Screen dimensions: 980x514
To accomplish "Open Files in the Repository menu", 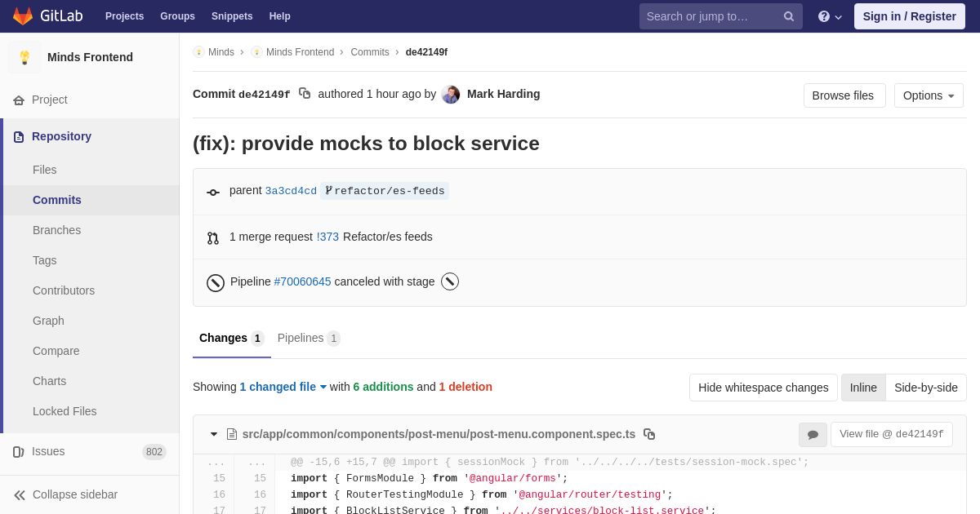I will click(45, 170).
